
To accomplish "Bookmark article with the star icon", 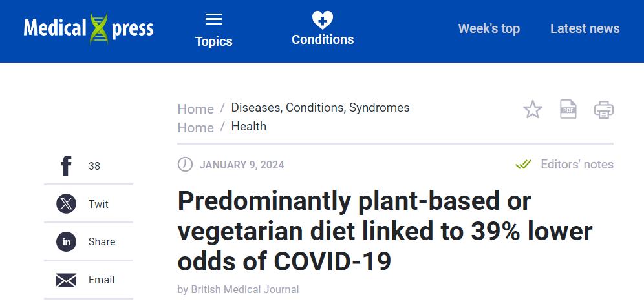I will pyautogui.click(x=533, y=110).
